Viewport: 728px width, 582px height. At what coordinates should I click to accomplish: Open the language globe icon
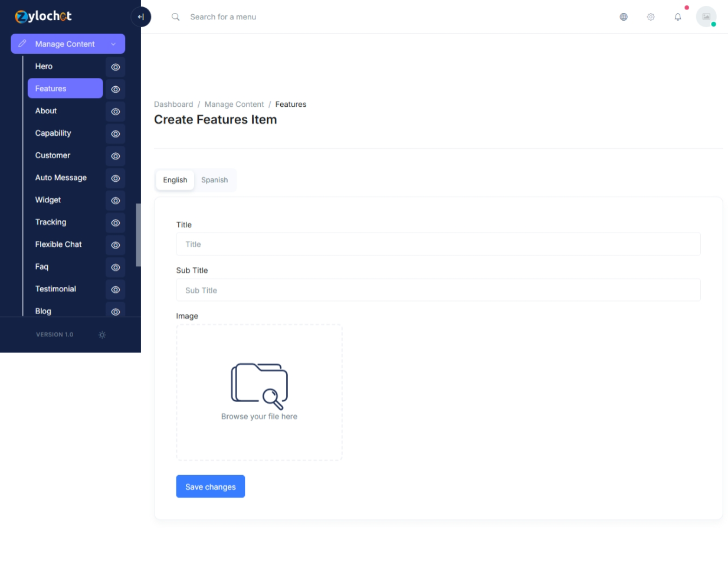[x=624, y=17]
